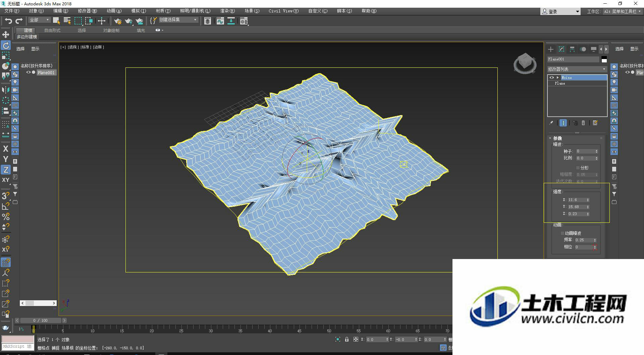Image resolution: width=644 pixels, height=355 pixels.
Task: Toggle display lights filter in left explorer
Action: pos(15,82)
